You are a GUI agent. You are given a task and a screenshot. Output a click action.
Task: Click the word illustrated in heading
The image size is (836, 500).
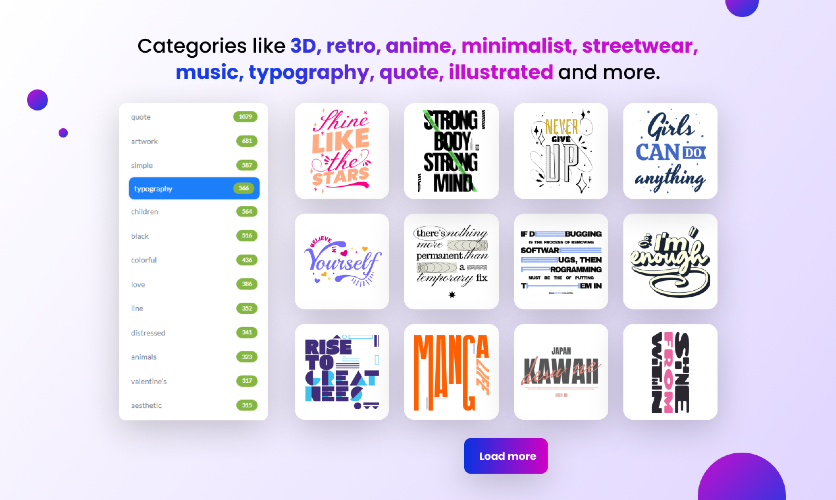[501, 72]
